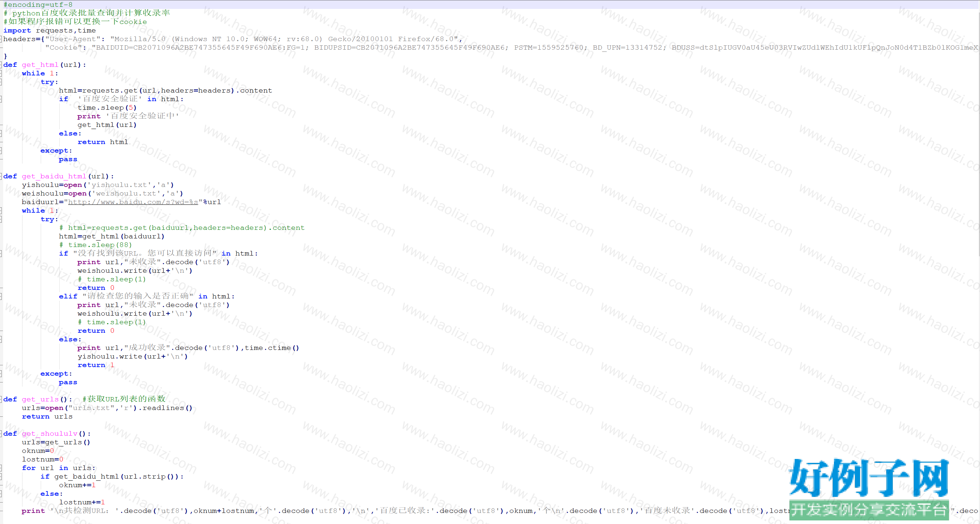Click the lostnum=0 assignment
Screen dimensions: 980x524
42,459
